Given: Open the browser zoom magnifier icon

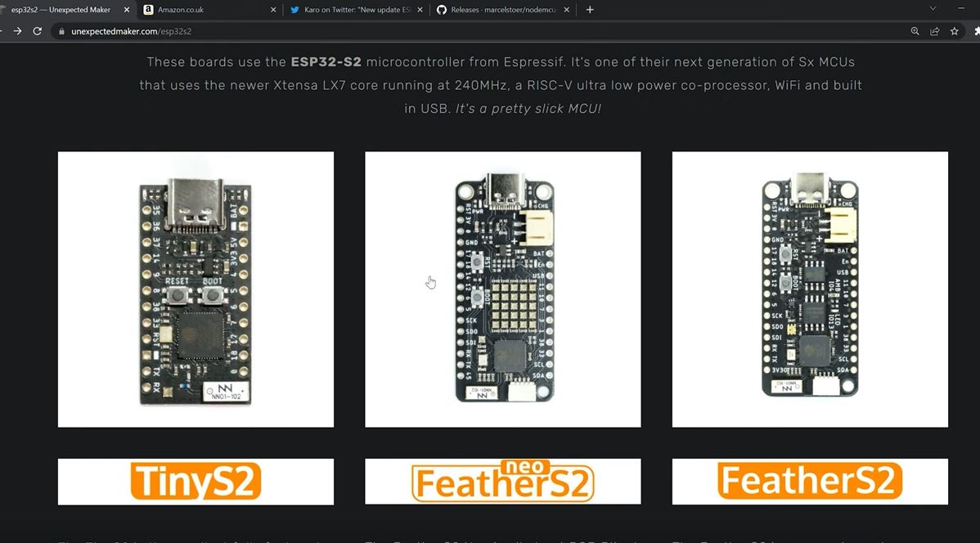Looking at the screenshot, I should (915, 31).
